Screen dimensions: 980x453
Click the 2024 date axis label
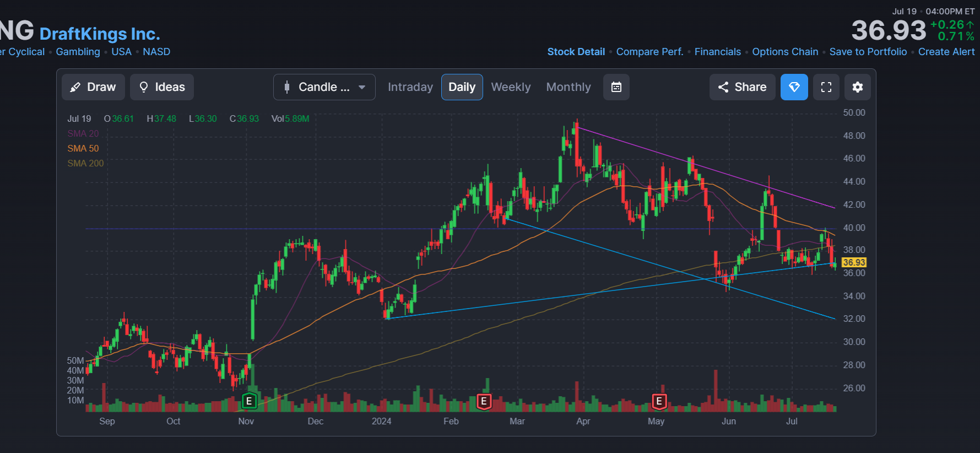coord(381,421)
